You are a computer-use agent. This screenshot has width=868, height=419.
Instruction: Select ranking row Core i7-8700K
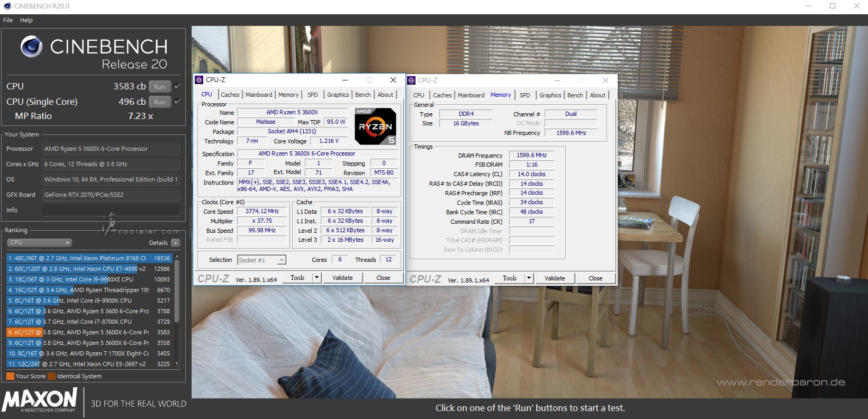coord(89,322)
